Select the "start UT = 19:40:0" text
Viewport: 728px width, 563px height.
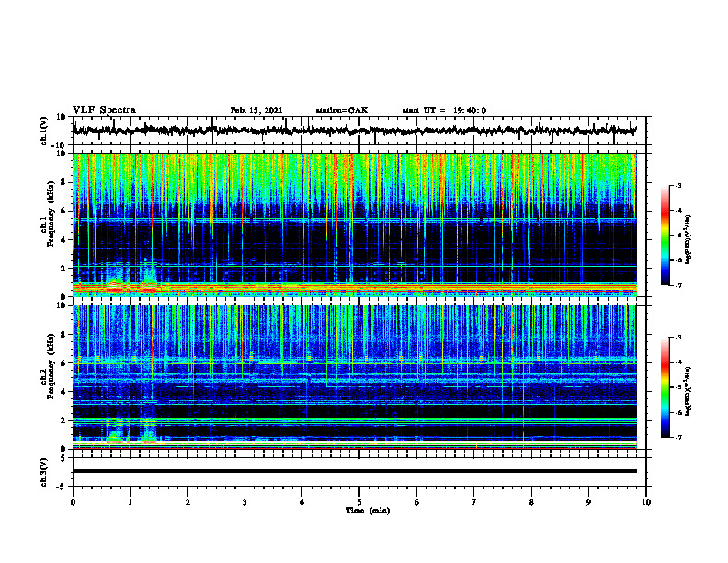click(x=444, y=110)
